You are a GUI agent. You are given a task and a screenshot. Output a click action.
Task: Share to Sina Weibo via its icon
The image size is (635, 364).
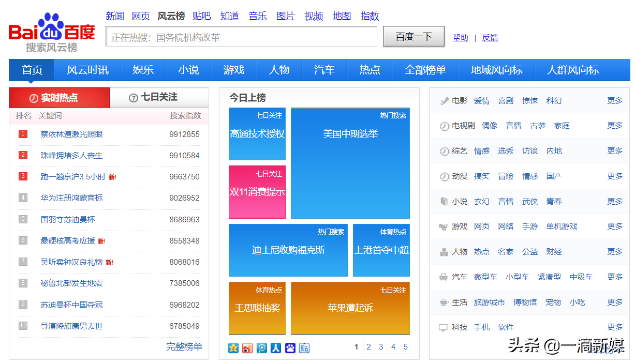[x=247, y=348]
